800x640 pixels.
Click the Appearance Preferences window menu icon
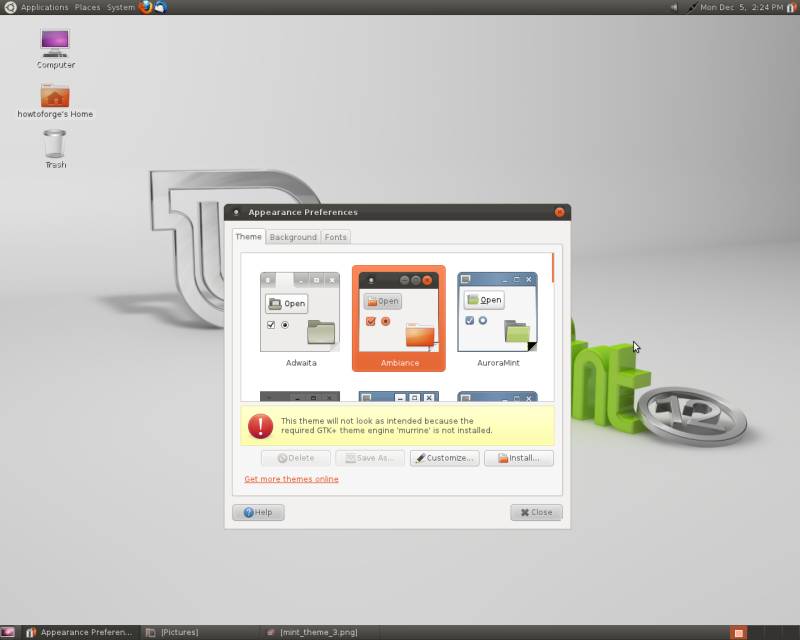[236, 212]
